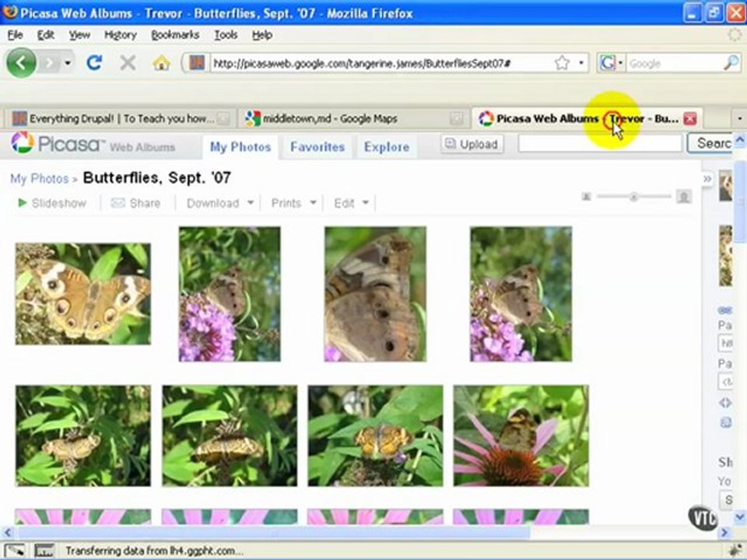
Task: Open the View menu
Action: coord(79,35)
